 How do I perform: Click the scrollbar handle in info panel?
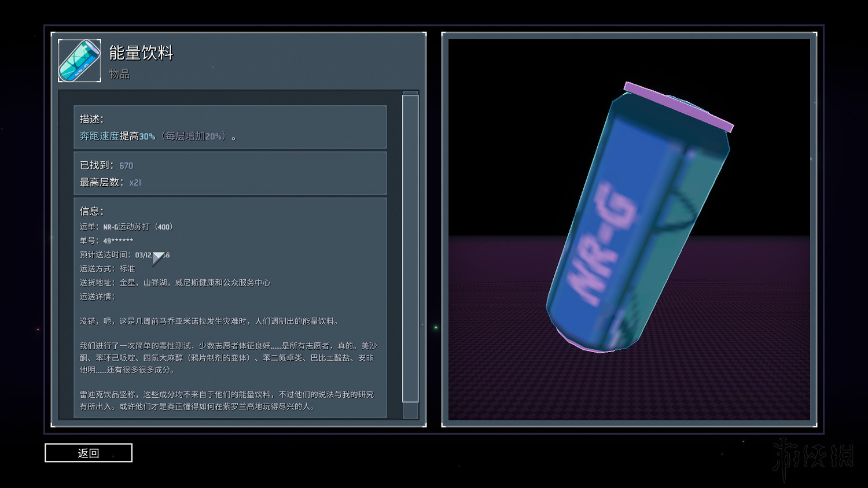[410, 248]
